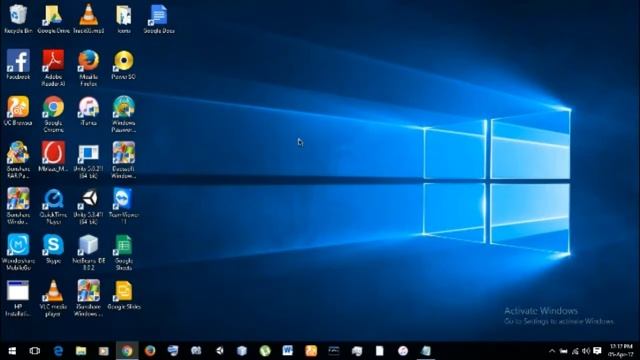
Task: Open Task View from the taskbar
Action: (35, 351)
